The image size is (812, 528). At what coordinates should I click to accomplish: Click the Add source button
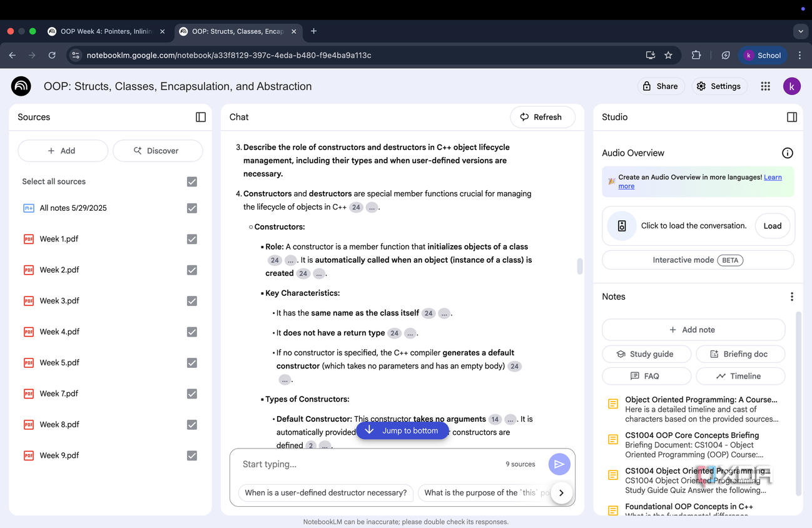pos(63,151)
